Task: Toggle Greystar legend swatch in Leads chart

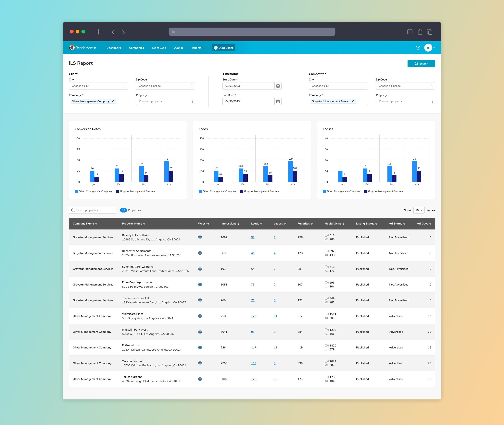Action: point(241,191)
